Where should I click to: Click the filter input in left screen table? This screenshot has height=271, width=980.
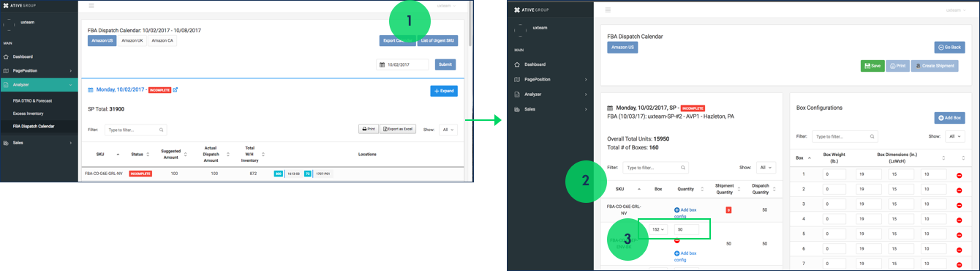(136, 130)
